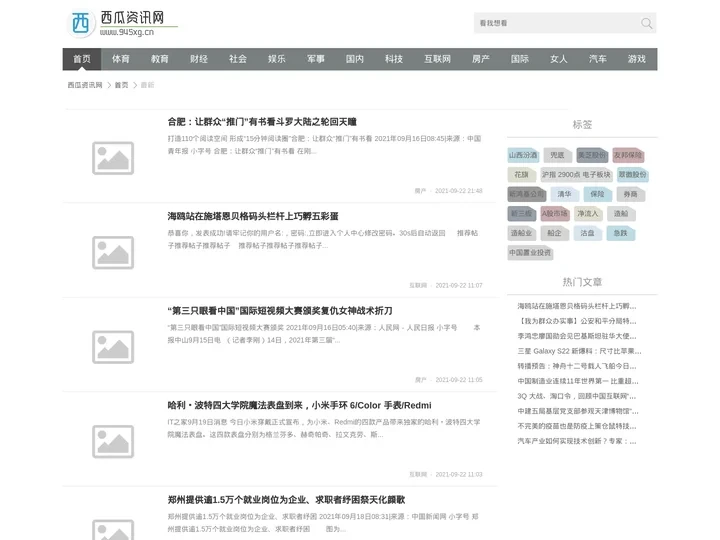Image resolution: width=720 pixels, height=540 pixels.
Task: Click the 清华 tag
Action: click(564, 194)
